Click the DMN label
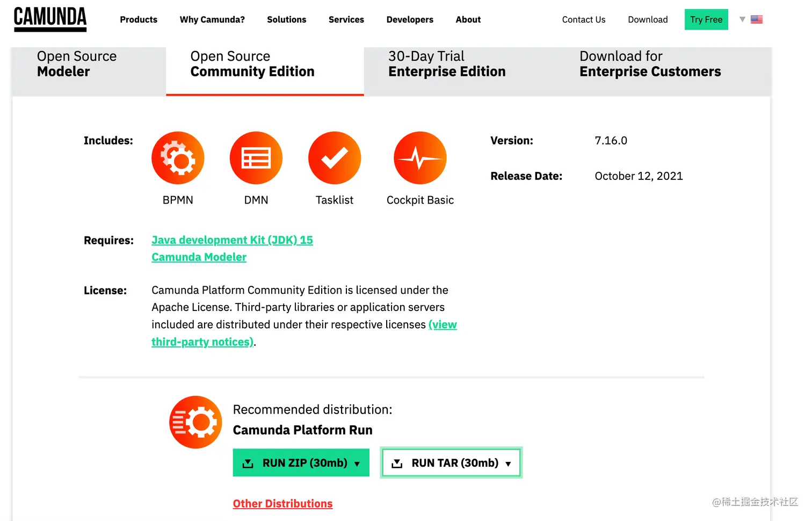Image resolution: width=812 pixels, height=521 pixels. point(256,200)
